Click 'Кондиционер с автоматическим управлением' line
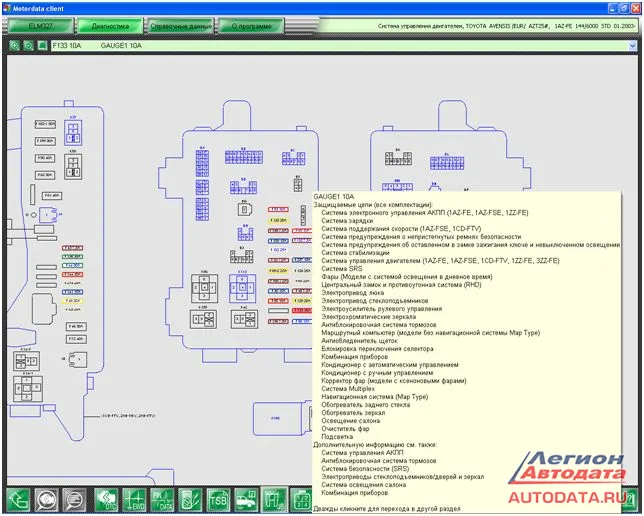The image size is (644, 516). [x=390, y=365]
